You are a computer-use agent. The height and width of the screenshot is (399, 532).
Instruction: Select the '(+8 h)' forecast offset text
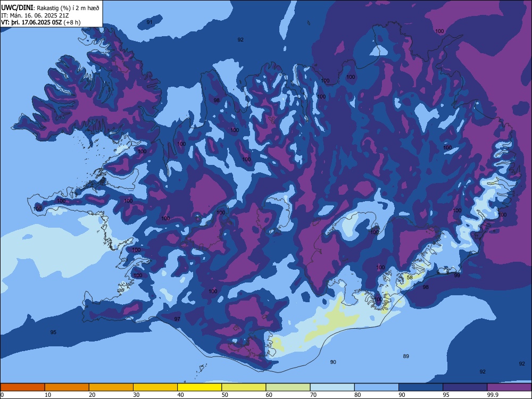72,22
